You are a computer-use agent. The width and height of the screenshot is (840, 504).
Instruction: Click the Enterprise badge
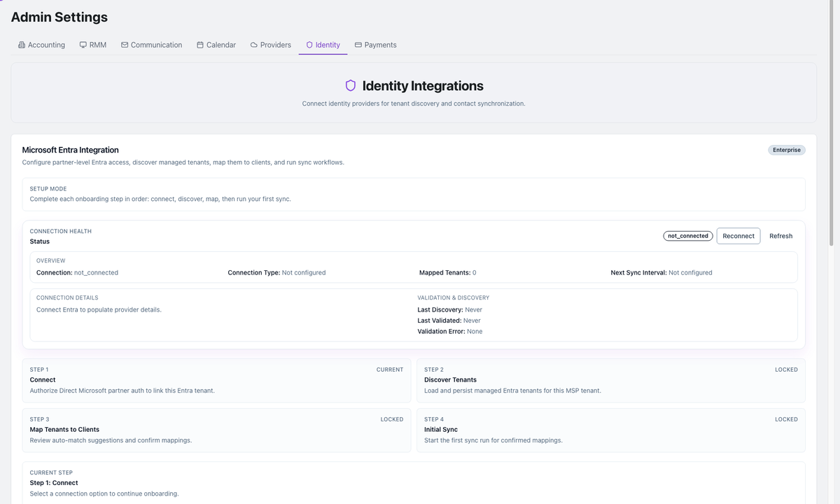(x=787, y=150)
